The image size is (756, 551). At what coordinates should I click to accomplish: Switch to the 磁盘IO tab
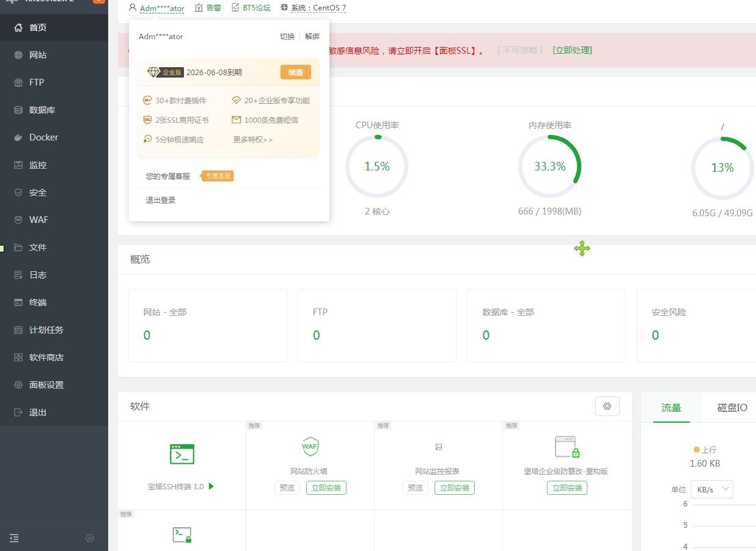point(732,407)
